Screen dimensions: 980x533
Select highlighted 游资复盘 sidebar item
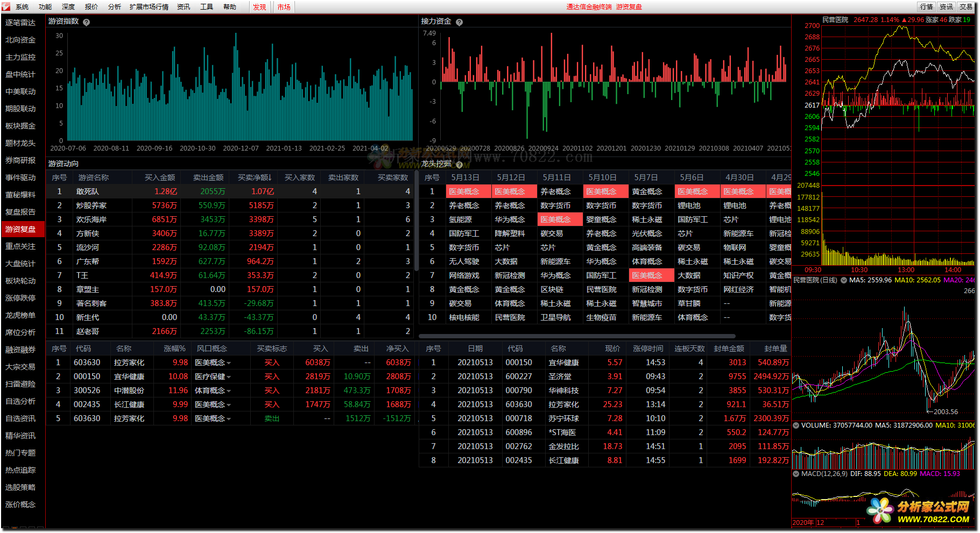[x=23, y=229]
